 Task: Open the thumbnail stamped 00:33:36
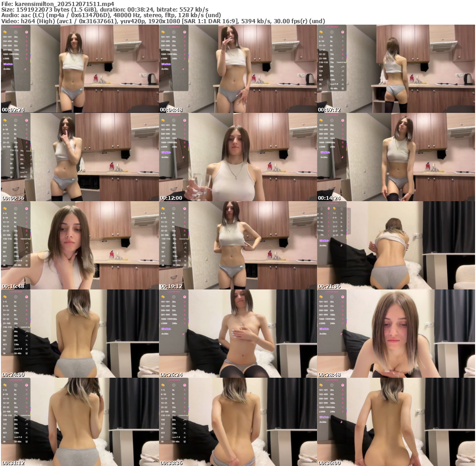[238, 422]
